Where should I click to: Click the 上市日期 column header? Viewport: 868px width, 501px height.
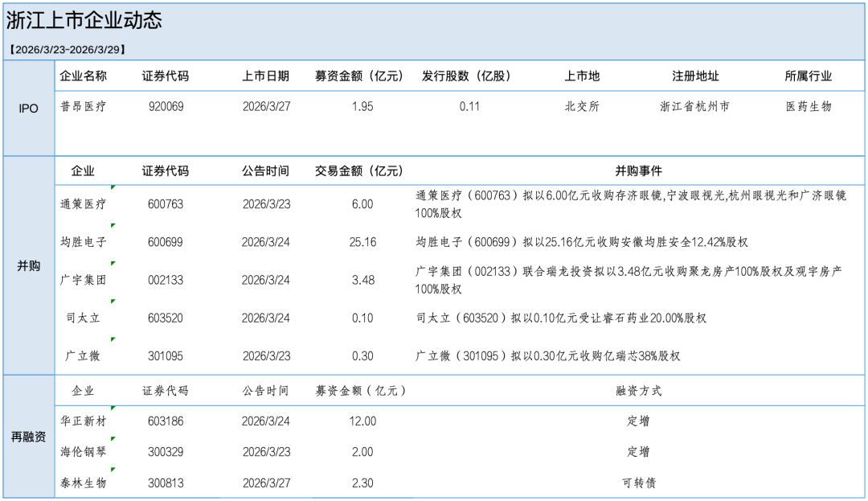tap(266, 76)
